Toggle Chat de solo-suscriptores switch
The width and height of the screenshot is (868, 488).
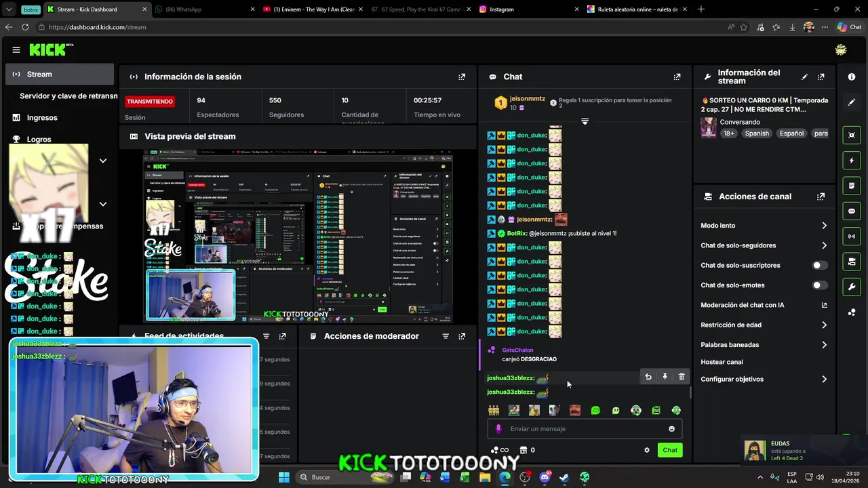(x=820, y=265)
